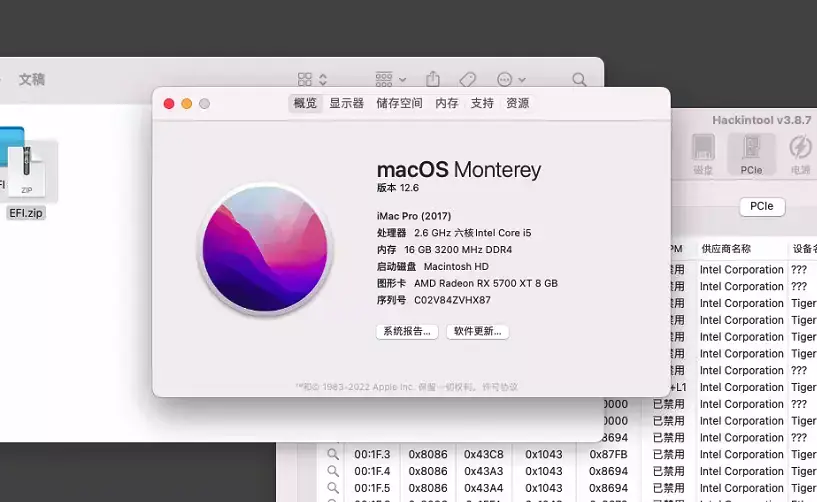Click the macOS Monterey logo image

[x=265, y=249]
